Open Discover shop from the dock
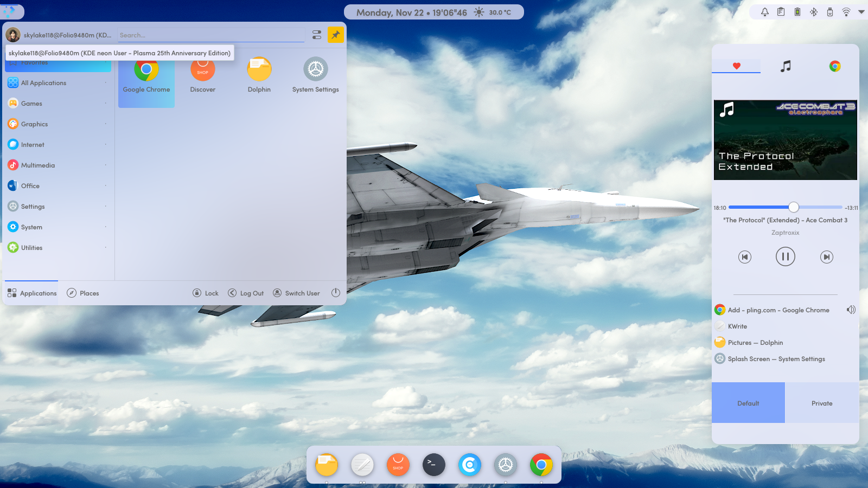Viewport: 868px width, 488px height. pyautogui.click(x=398, y=465)
